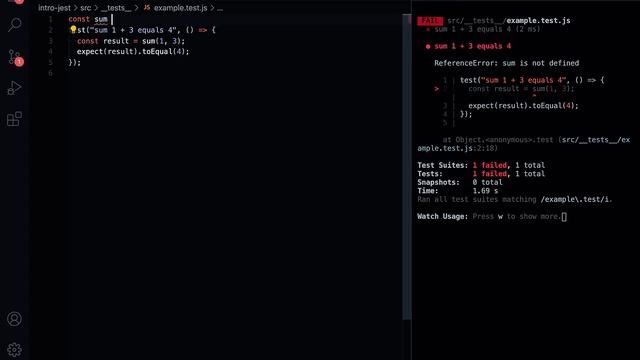Open the Search view in activity bar

14,25
